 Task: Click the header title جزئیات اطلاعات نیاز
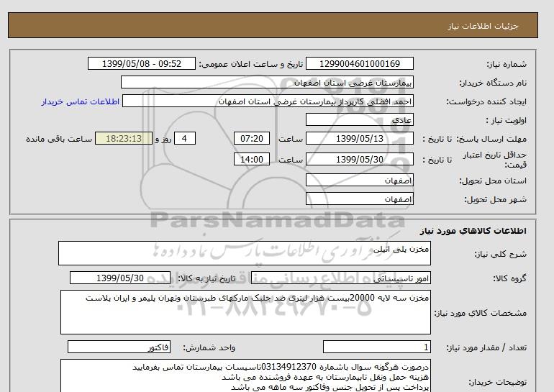[x=483, y=26]
